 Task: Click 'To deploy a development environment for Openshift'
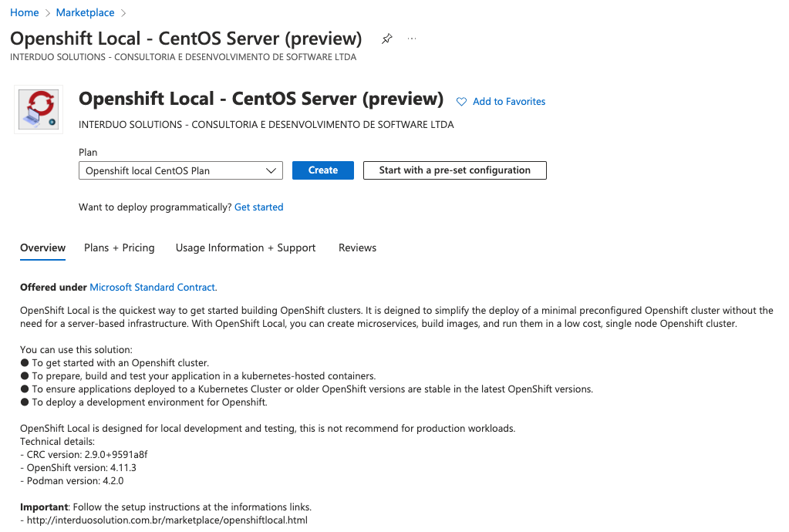[x=150, y=402]
